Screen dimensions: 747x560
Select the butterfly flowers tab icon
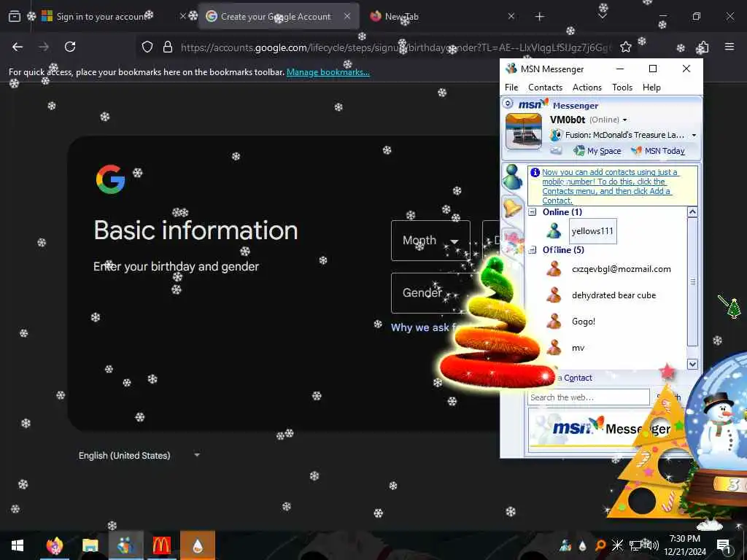click(512, 241)
